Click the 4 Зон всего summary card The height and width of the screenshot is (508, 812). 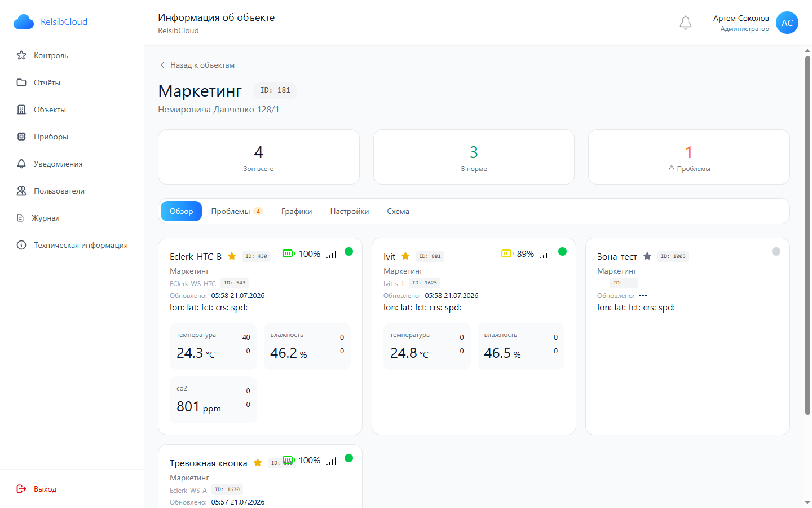(259, 157)
